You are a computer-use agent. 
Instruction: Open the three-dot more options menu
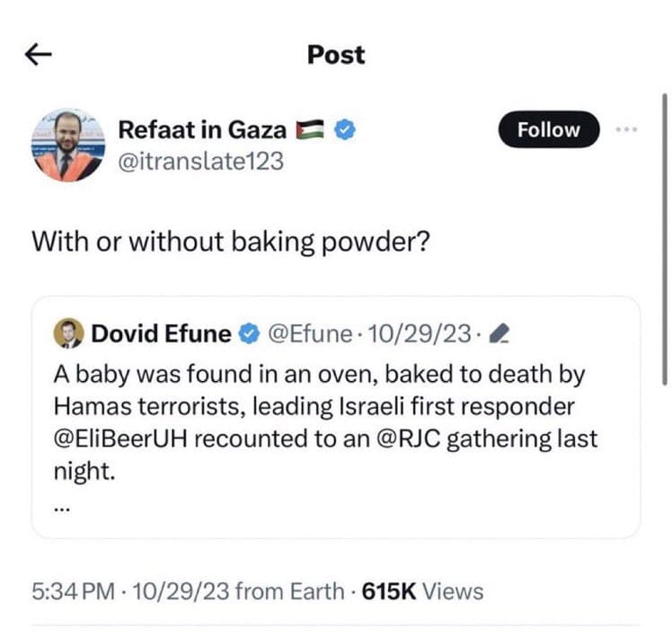[626, 129]
